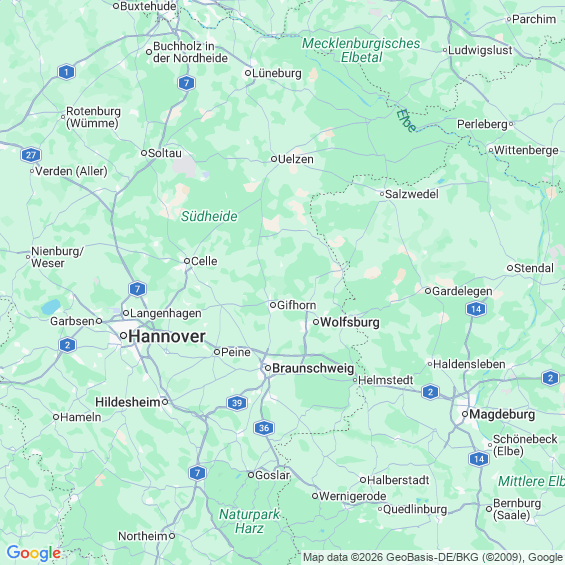Click the A36 highway shield
This screenshot has height=565, width=565.
264,428
